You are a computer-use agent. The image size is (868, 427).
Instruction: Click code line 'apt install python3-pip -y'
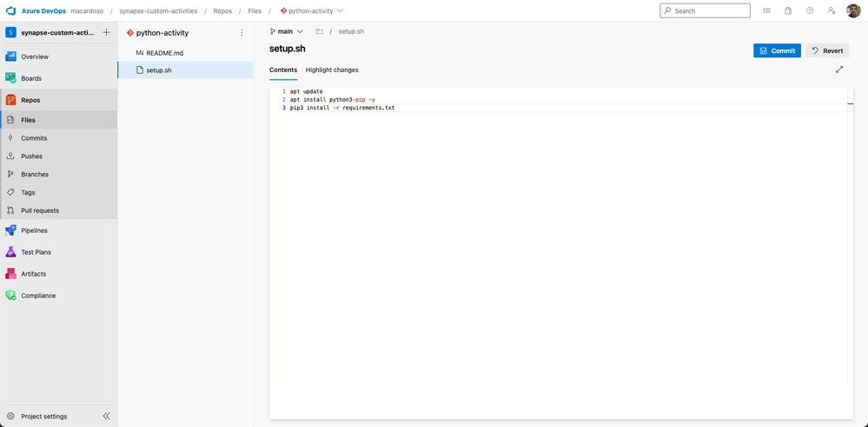click(333, 100)
